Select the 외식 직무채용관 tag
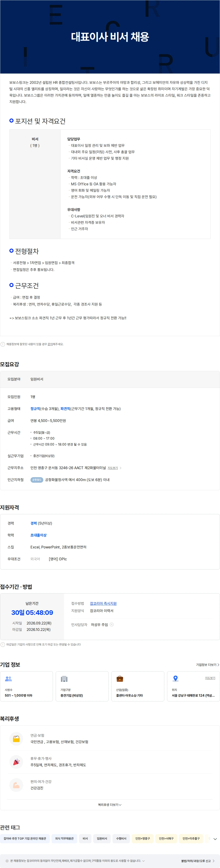Image resolution: width=220 pixels, height=868 pixels. [x=64, y=838]
